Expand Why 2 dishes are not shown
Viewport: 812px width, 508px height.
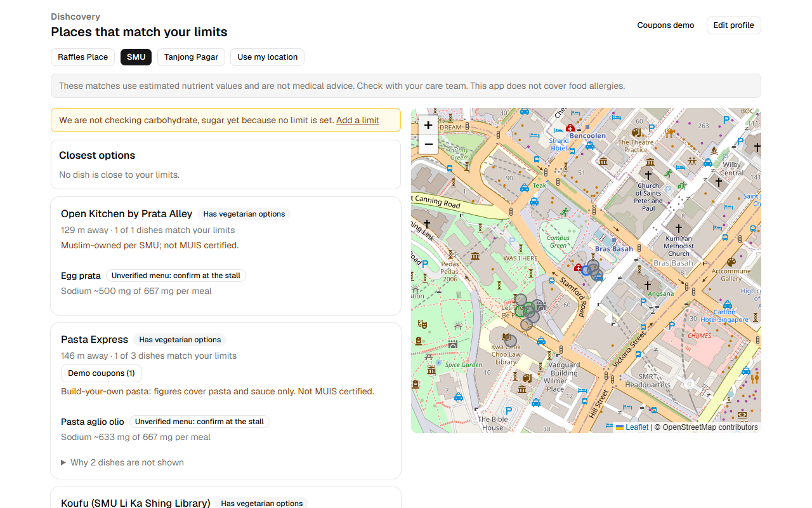coord(122,462)
